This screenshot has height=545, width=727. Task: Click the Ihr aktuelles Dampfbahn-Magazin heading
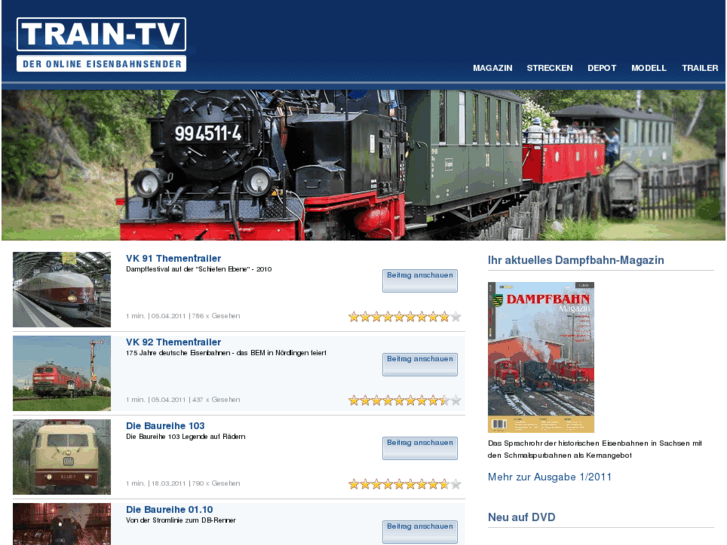point(576,260)
